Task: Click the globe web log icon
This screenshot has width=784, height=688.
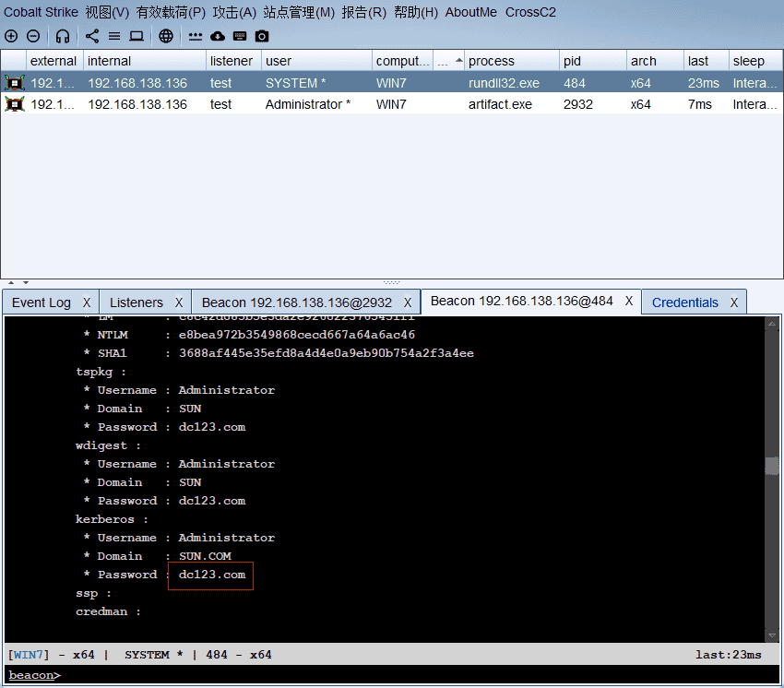Action: click(166, 36)
